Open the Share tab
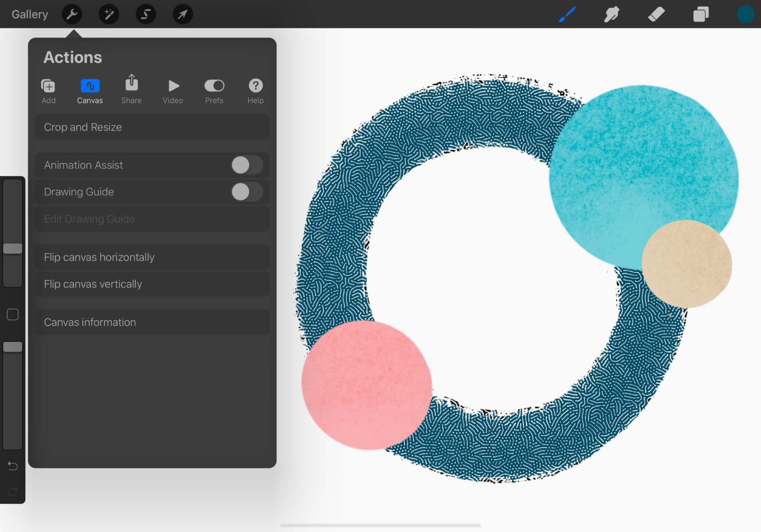 click(131, 90)
